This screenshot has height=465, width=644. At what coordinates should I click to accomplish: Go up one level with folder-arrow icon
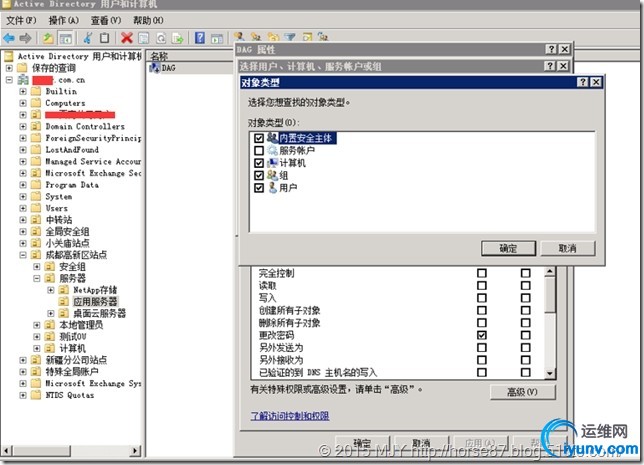point(48,38)
